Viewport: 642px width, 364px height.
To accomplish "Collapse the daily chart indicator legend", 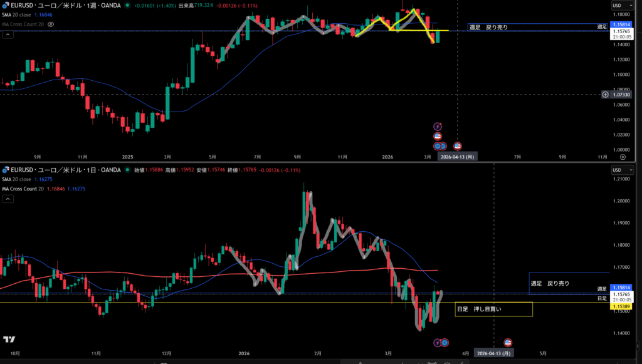I will pos(9,199).
